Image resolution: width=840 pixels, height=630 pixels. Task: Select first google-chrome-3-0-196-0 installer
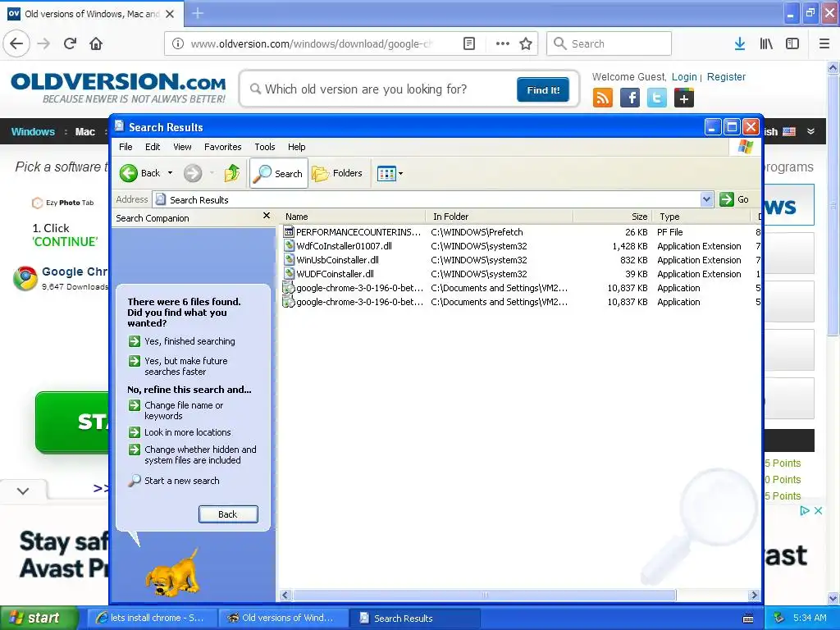pyautogui.click(x=359, y=288)
